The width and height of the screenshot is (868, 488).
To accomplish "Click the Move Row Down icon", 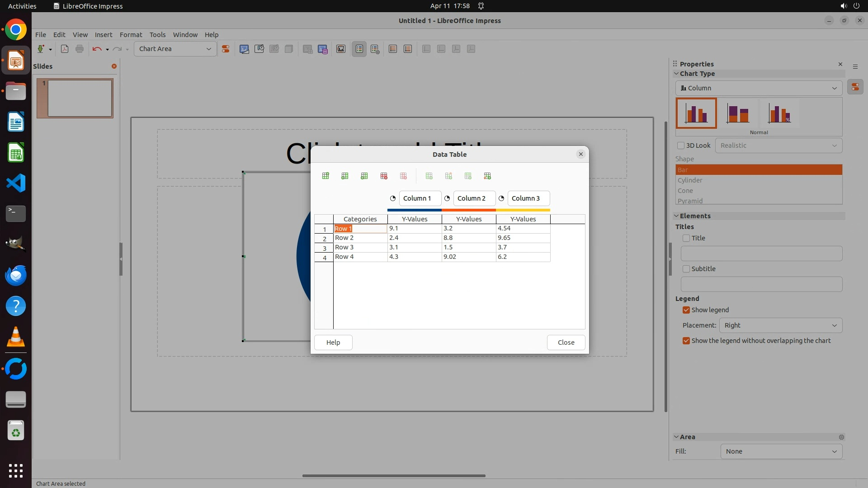I will point(487,176).
